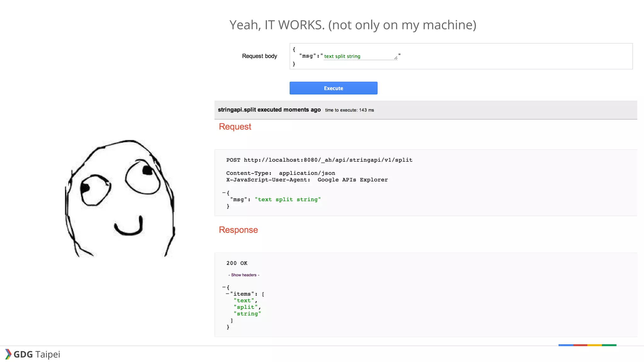
Task: Click the blue segment of color bar
Action: coord(565,345)
